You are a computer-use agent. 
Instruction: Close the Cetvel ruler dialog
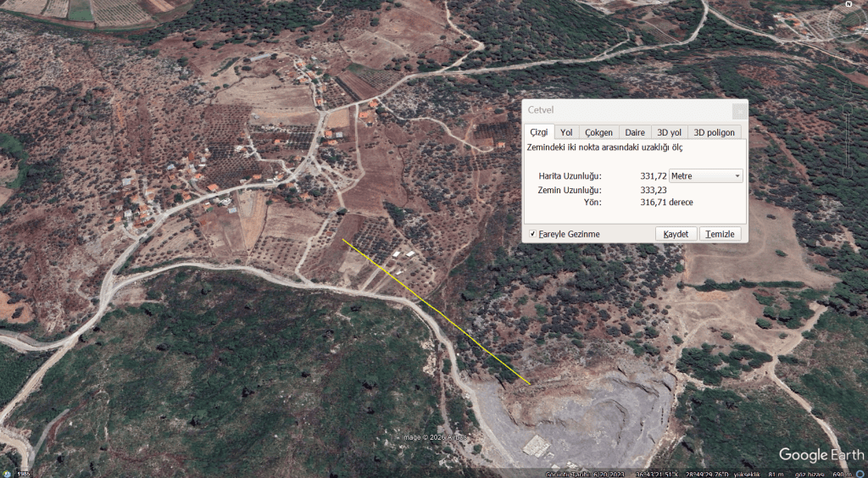point(739,111)
